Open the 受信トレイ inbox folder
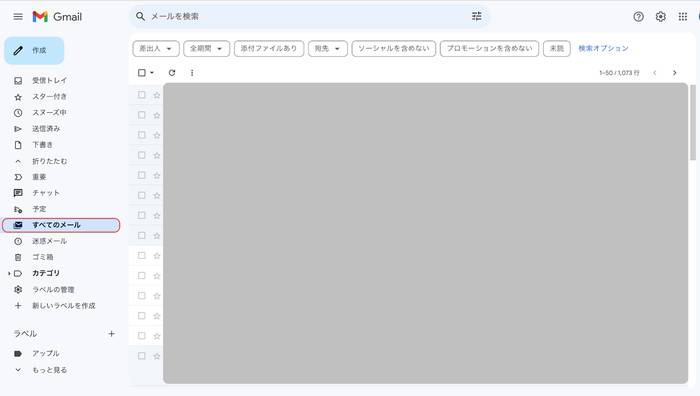This screenshot has height=396, width=700. coord(49,80)
